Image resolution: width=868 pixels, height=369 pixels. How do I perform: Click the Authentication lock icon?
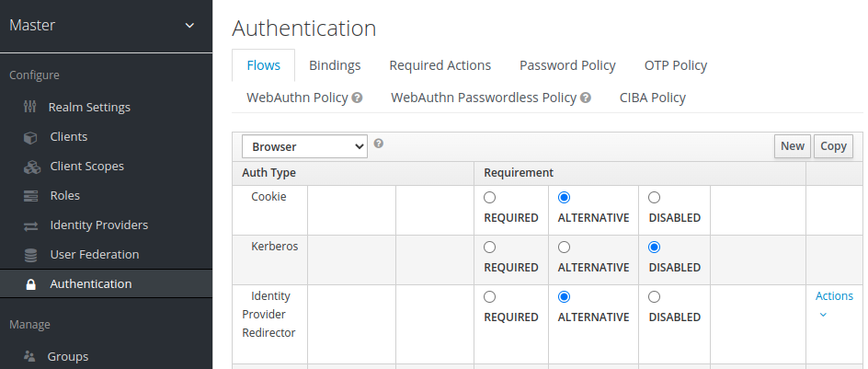click(x=31, y=284)
